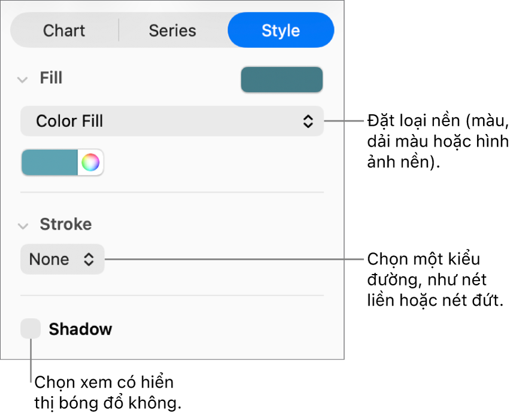The width and height of the screenshot is (516, 420).
Task: Click the Stroke heading to collapse it
Action: pyautogui.click(x=65, y=224)
